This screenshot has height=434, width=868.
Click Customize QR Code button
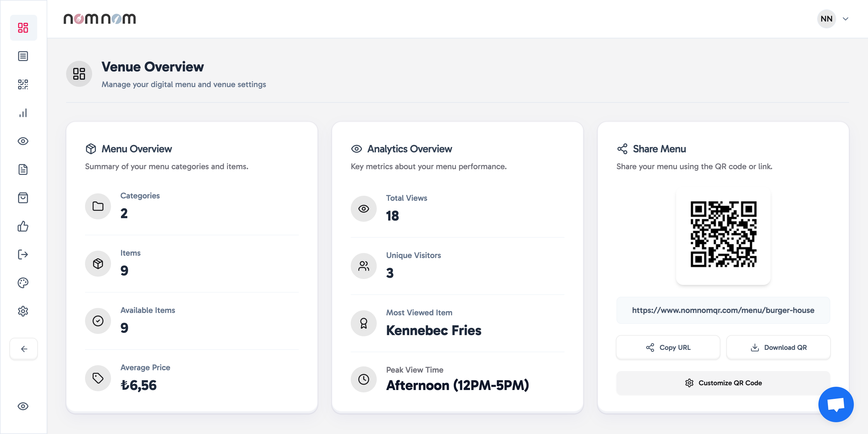point(723,383)
